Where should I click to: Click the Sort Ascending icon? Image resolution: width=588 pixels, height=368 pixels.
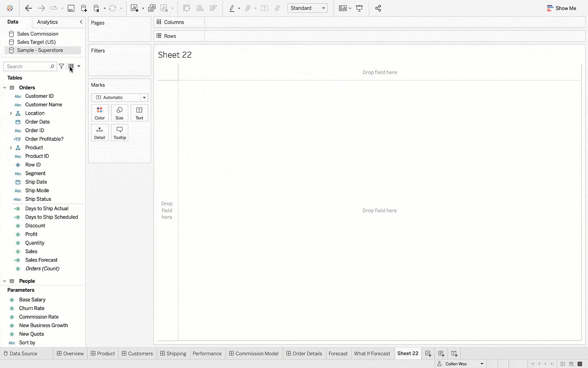pos(200,8)
